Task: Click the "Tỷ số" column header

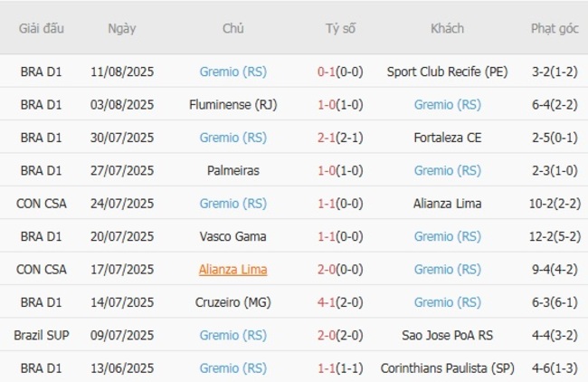Action: coord(340,28)
